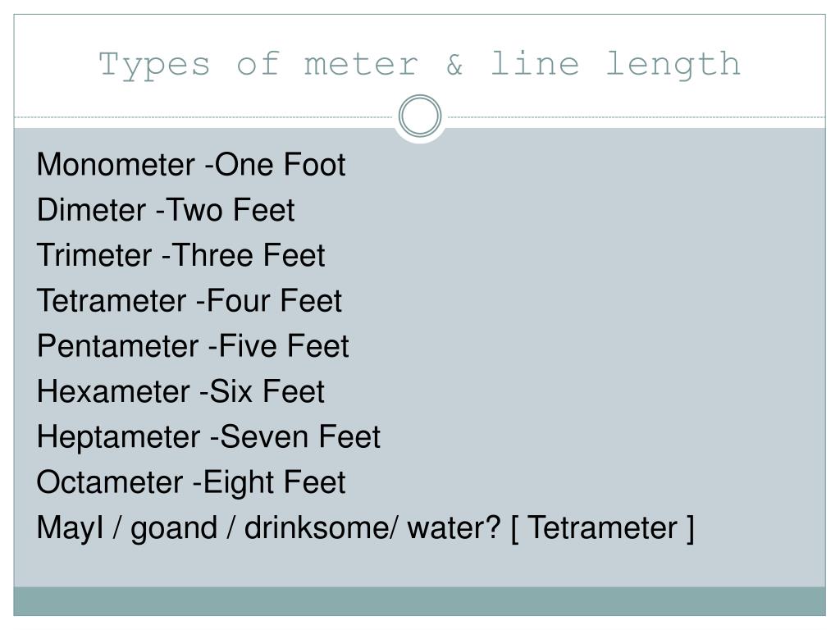This screenshot has height=630, width=840.
Task: Click the word 'length' in the title
Action: pos(673,66)
